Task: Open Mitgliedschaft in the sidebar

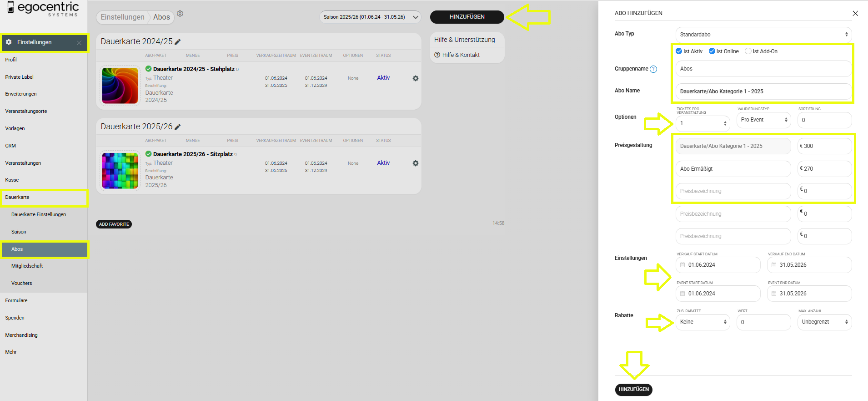Action: (27, 266)
